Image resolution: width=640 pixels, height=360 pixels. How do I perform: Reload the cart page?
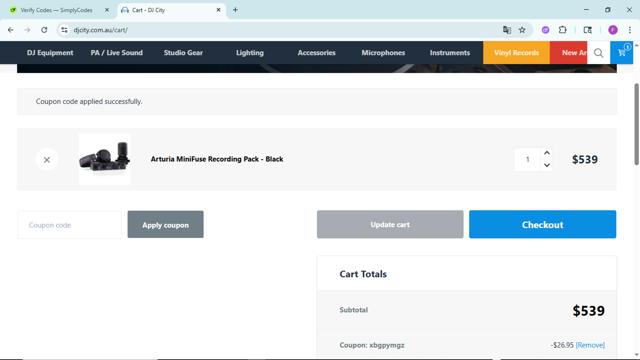click(x=44, y=30)
